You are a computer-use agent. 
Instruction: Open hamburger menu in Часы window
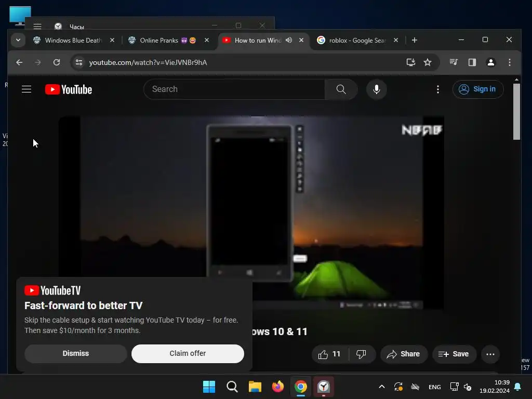[37, 26]
